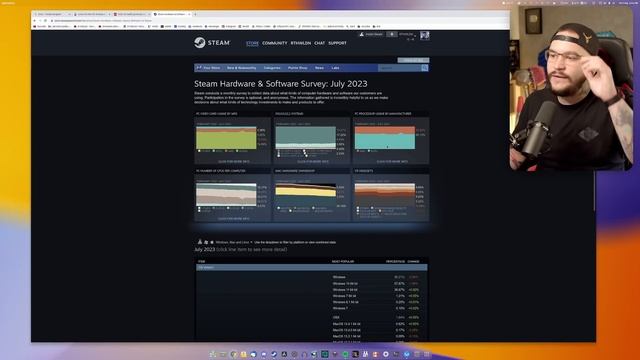
Task: Click the 'Windows 10 64 bit' table row
Action: [312, 283]
